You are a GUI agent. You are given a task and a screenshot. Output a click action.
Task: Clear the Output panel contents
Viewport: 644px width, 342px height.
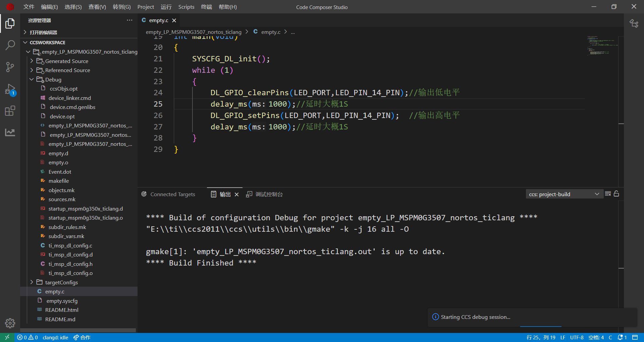tap(608, 194)
